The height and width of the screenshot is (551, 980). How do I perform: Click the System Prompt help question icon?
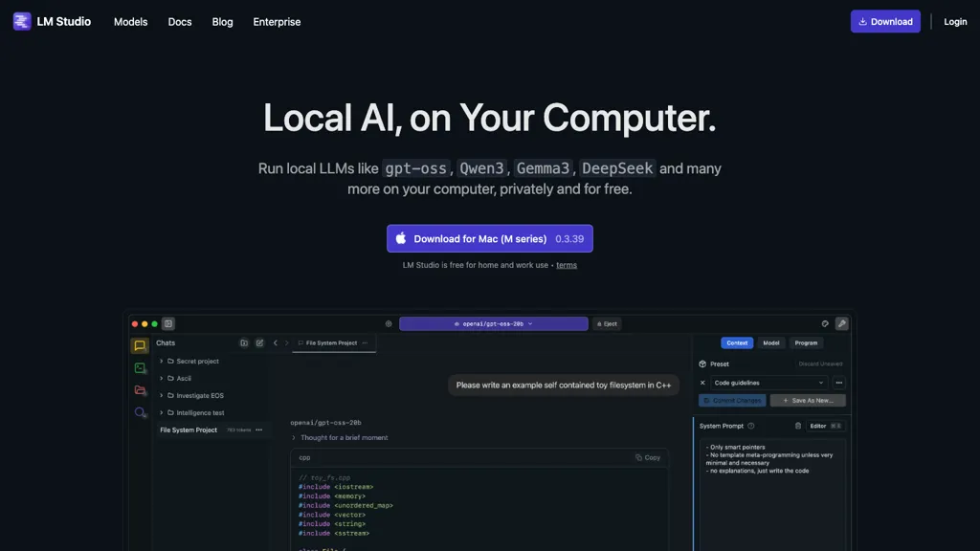point(751,426)
